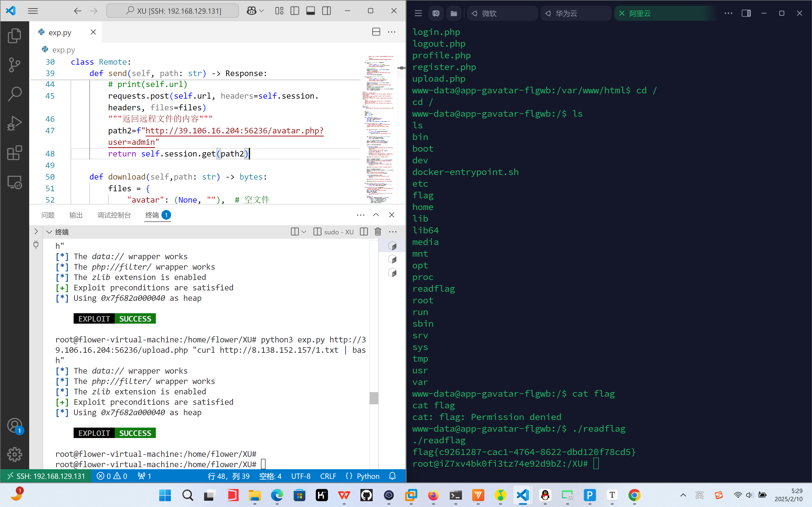The width and height of the screenshot is (812, 507).
Task: Open the new terminal profile dropdown
Action: (x=304, y=232)
